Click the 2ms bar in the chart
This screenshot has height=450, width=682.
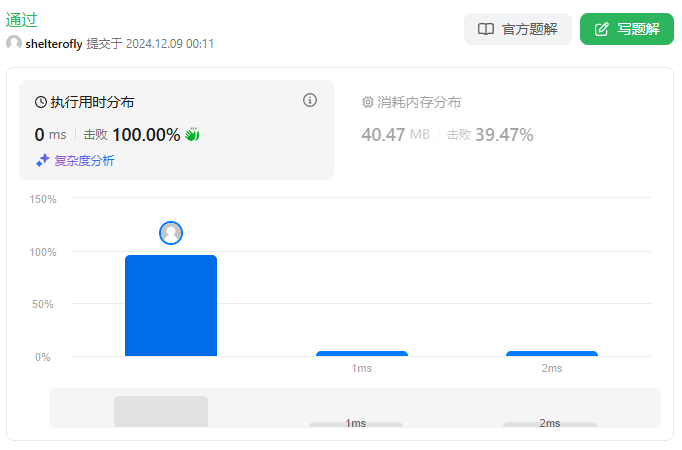(x=552, y=354)
